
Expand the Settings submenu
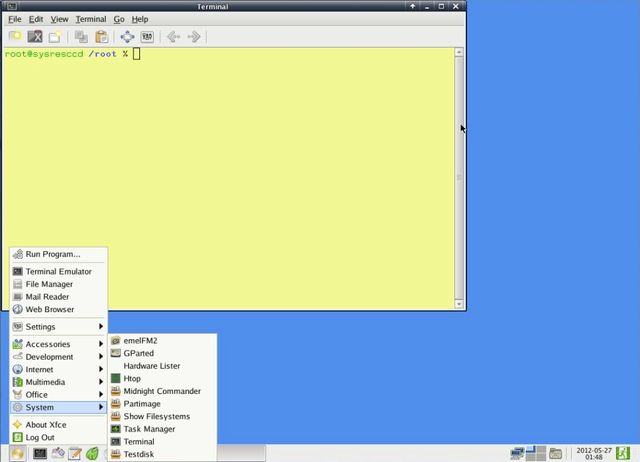pos(56,327)
